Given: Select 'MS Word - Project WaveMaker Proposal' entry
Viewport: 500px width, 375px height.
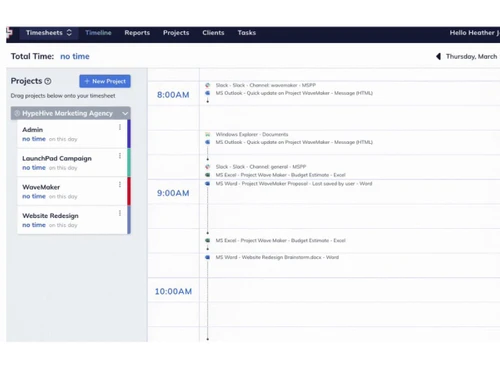Looking at the screenshot, I should [294, 184].
